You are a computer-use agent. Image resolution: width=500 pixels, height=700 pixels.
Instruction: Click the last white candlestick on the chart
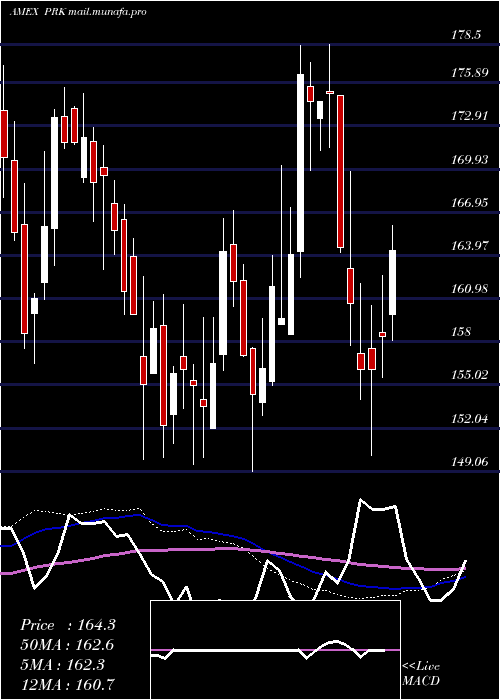click(x=392, y=283)
